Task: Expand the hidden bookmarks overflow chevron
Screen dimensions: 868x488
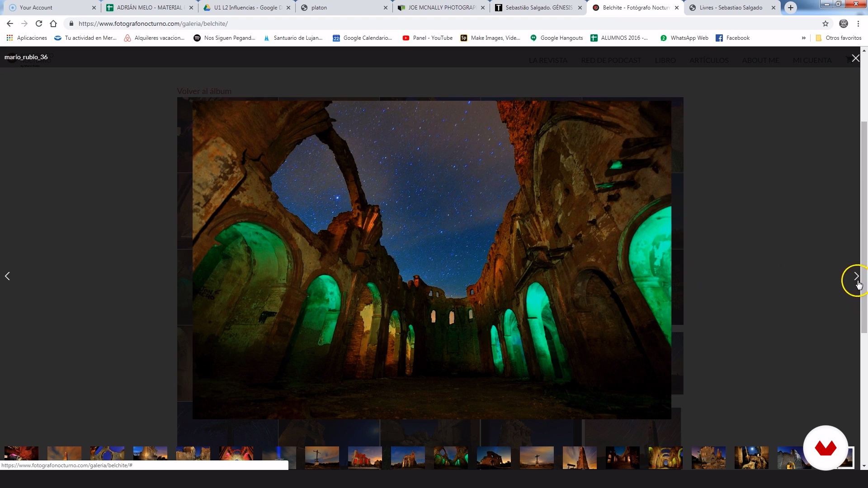Action: point(803,38)
